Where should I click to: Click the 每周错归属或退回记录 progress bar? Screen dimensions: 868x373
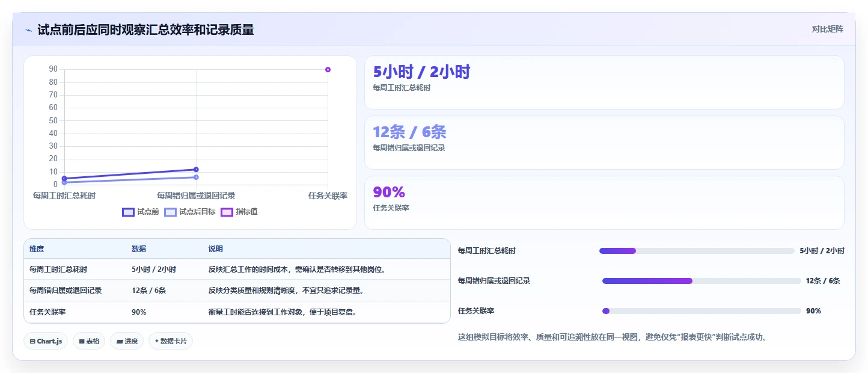click(701, 281)
